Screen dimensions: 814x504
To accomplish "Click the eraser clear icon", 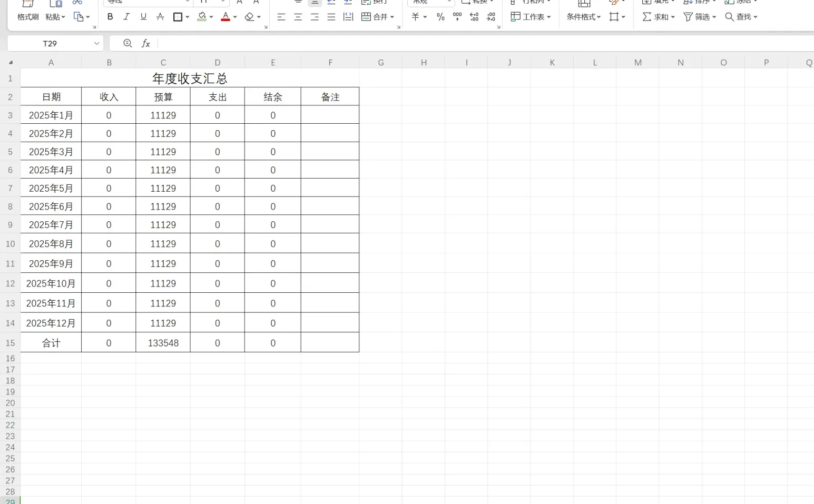I will point(250,17).
